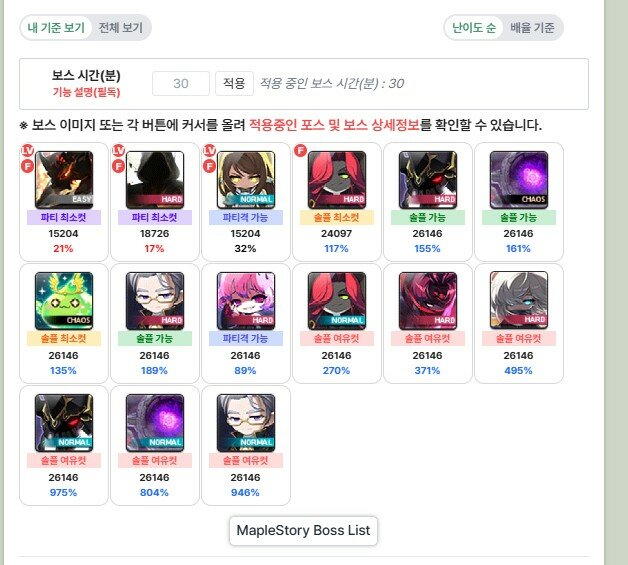The height and width of the screenshot is (565, 628).
Task: Click the 적용 apply button
Action: point(234,83)
